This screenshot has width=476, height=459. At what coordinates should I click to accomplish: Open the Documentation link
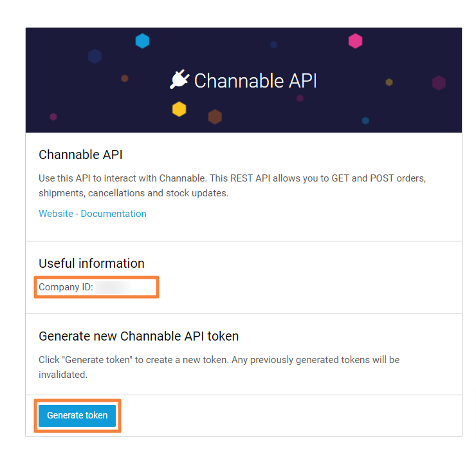coord(113,214)
